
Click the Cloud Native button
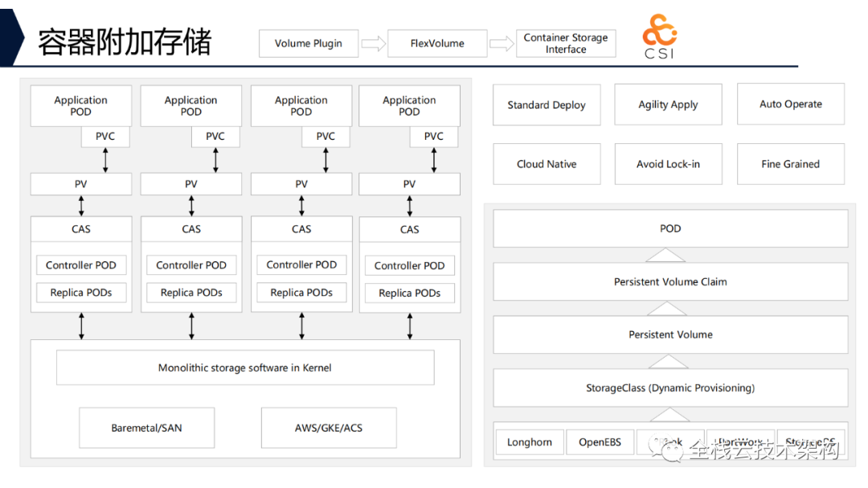(546, 164)
